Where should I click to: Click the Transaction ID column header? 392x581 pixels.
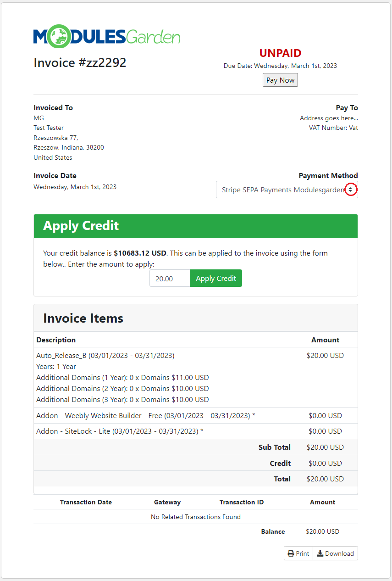pyautogui.click(x=242, y=503)
